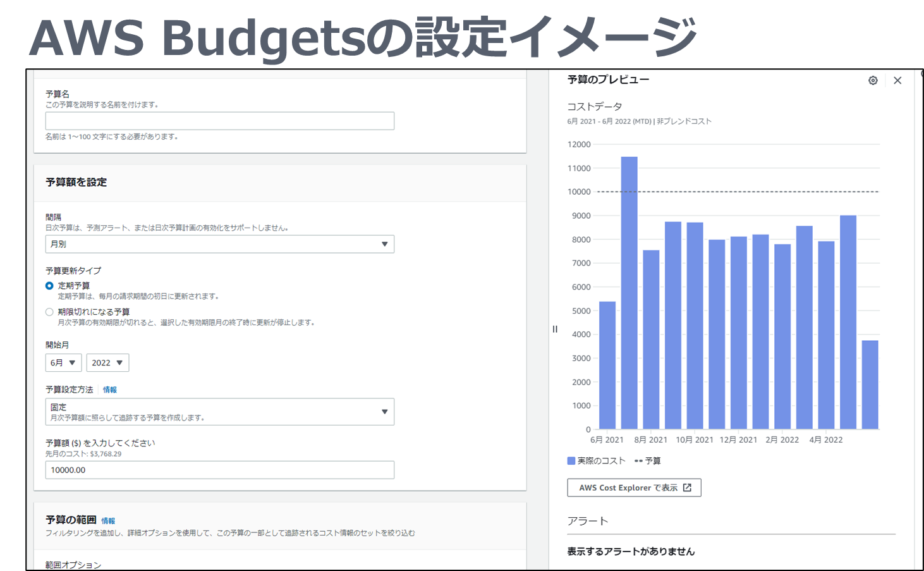Viewport: 924px width, 571px height.
Task: Open the 予算設定方法 dropdown showing 固定
Action: coord(220,412)
